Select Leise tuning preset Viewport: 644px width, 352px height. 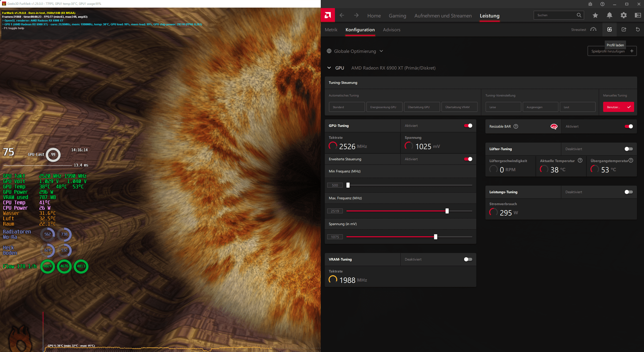click(x=503, y=107)
